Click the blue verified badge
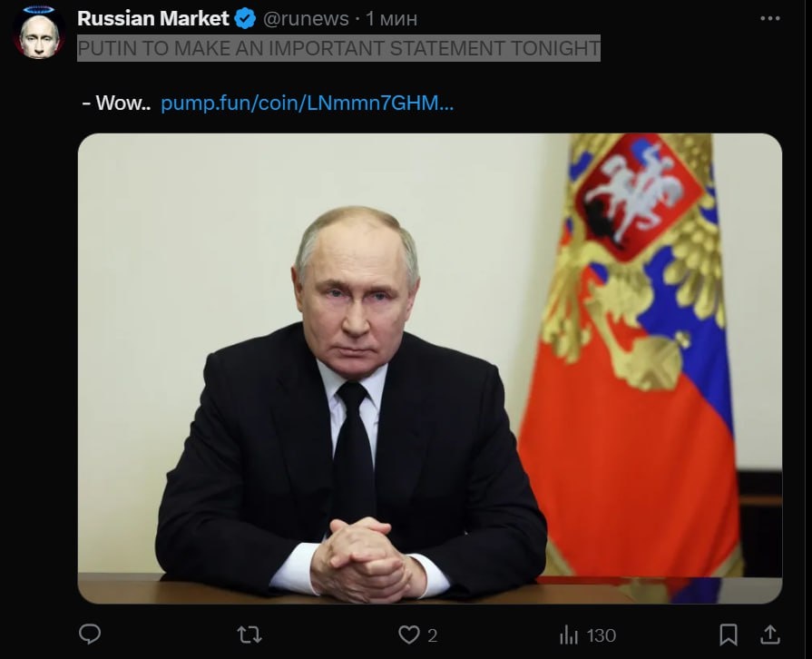 (x=245, y=19)
